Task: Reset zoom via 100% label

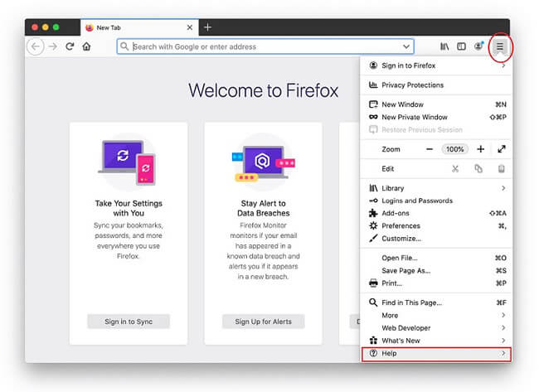Action: tap(454, 149)
